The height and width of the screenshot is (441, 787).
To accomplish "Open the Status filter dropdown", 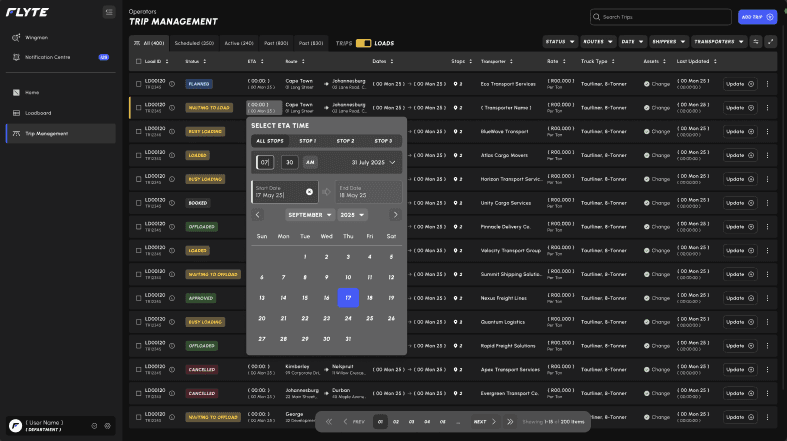I will [x=560, y=42].
